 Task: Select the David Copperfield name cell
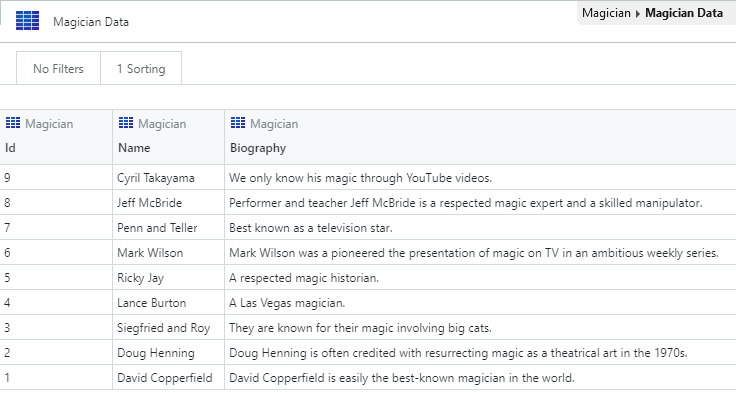point(169,378)
